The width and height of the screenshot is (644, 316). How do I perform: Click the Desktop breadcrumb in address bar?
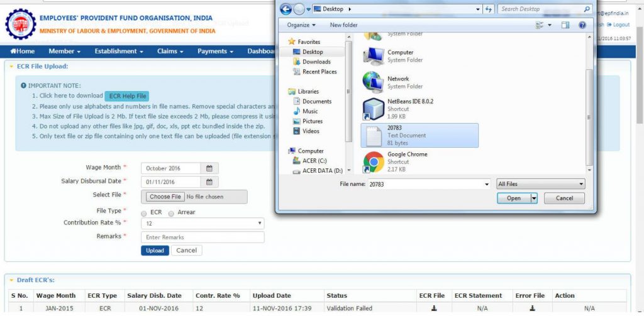333,9
